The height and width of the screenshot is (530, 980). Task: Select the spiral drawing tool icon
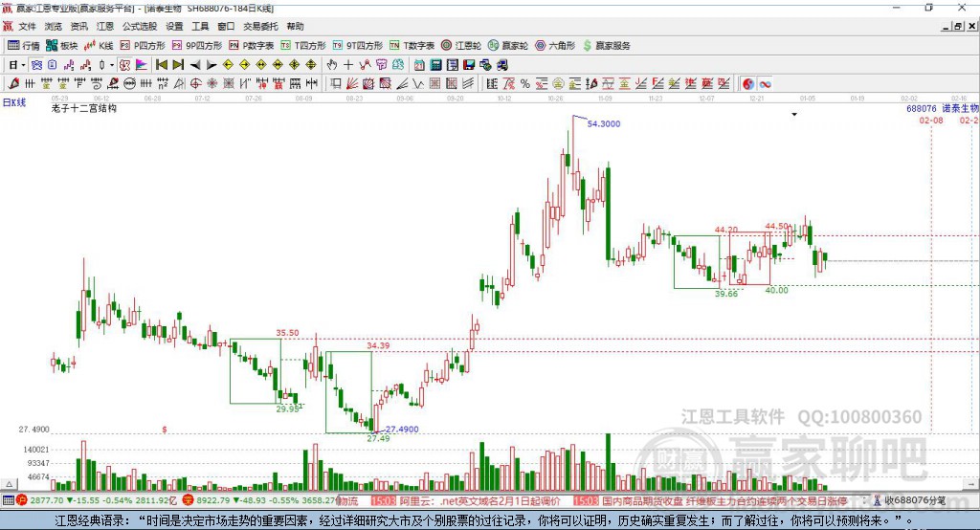point(97,84)
